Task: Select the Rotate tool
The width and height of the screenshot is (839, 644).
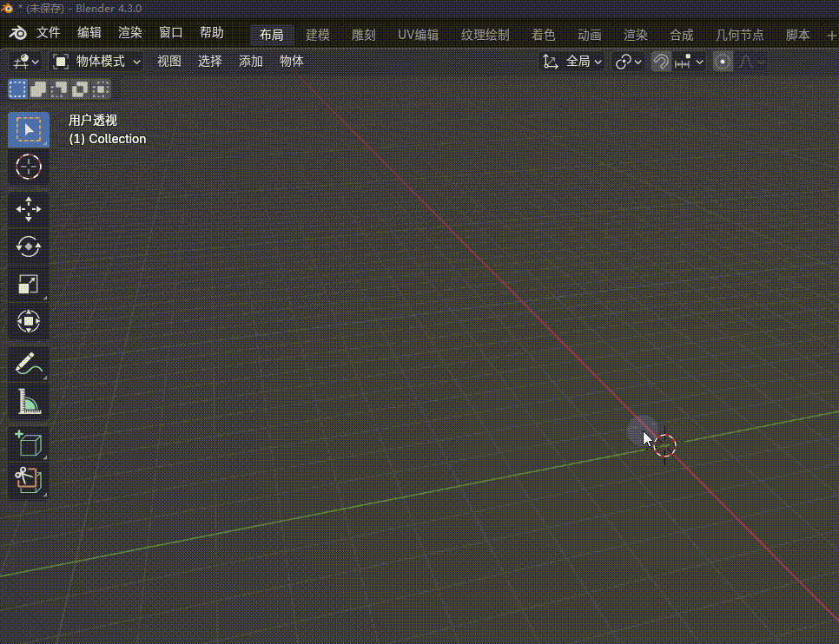Action: pos(29,246)
